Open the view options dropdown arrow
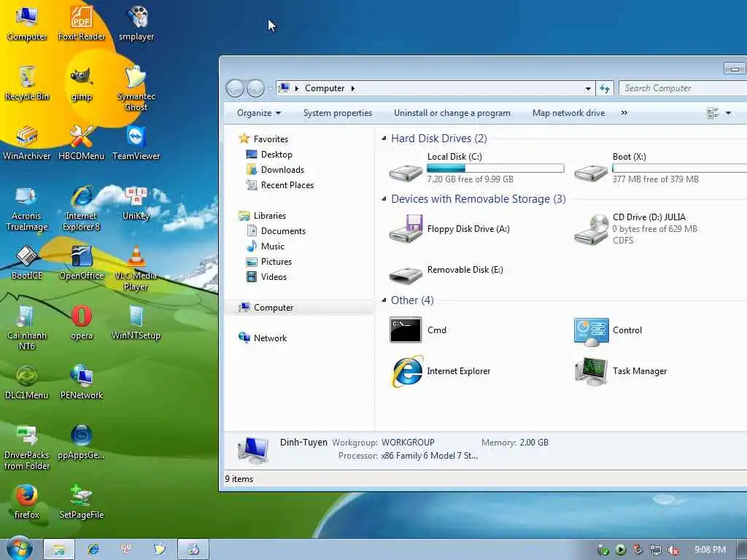747x560 pixels. pos(728,113)
